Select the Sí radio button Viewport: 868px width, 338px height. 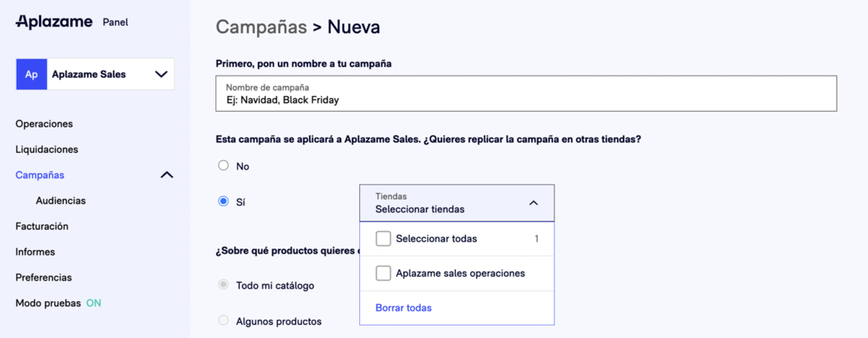[223, 201]
